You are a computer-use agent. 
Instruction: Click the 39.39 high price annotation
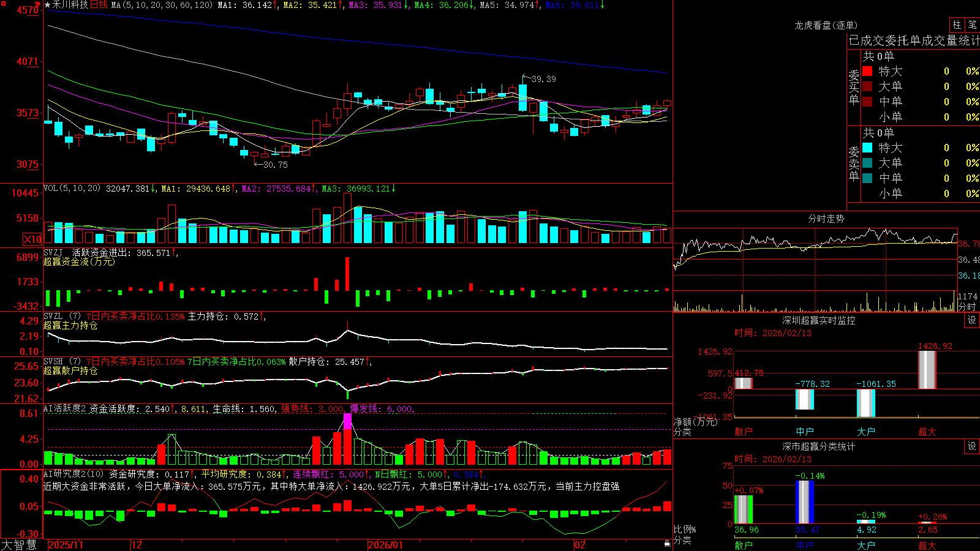544,79
